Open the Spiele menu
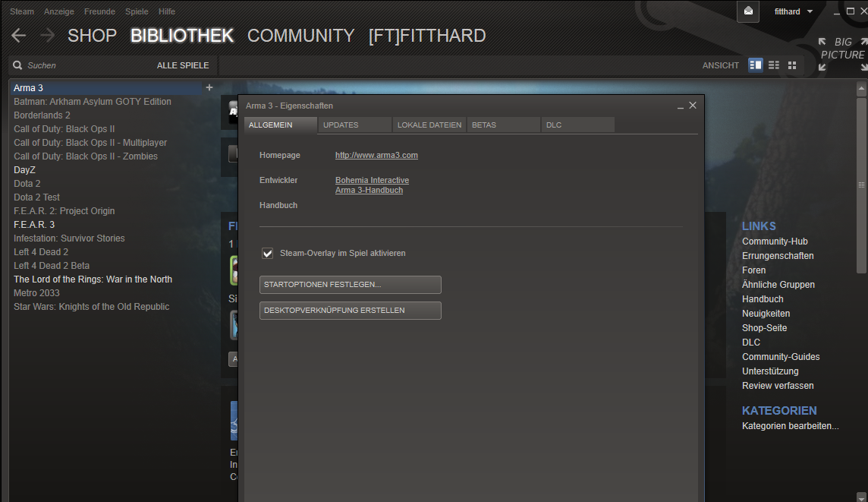The image size is (868, 502). click(x=137, y=11)
